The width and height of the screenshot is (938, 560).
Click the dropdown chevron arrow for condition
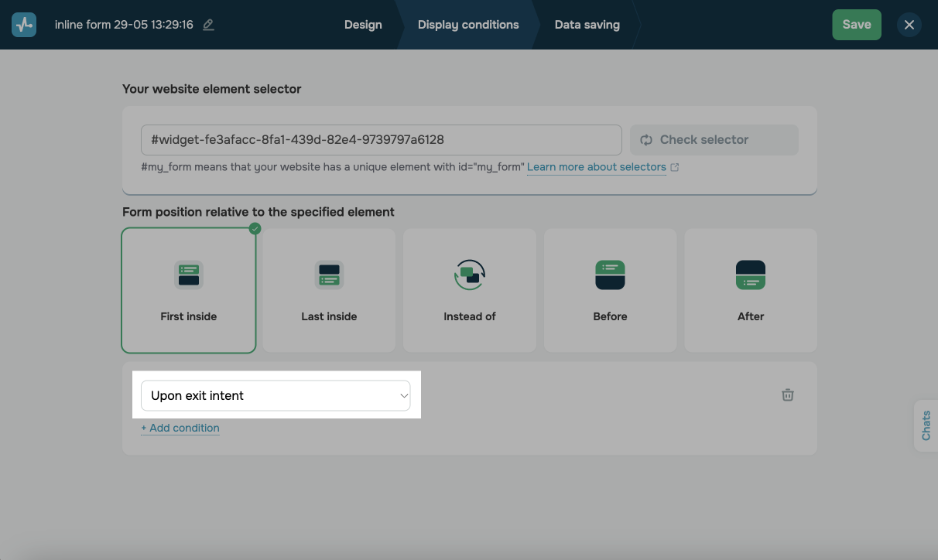click(x=403, y=396)
